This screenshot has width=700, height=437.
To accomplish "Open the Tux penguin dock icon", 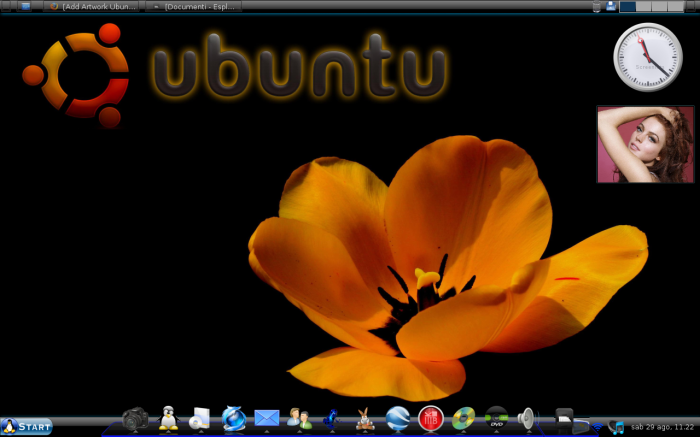I will click(168, 418).
